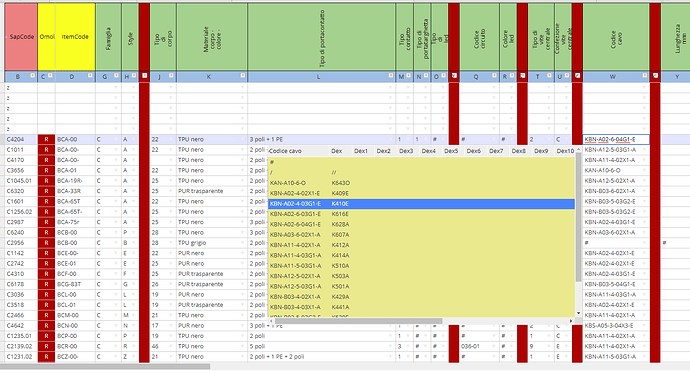Image resolution: width=690 pixels, height=373 pixels.
Task: Choose KAN-A10-6-O K643O from dropdown list
Action: click(421, 183)
